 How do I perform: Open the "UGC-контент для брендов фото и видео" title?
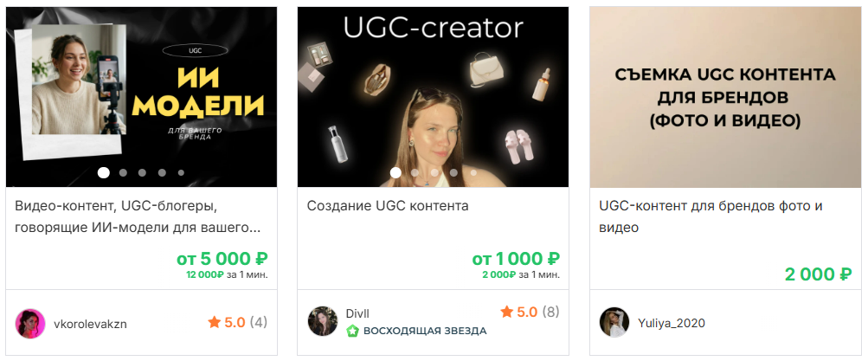(710, 216)
